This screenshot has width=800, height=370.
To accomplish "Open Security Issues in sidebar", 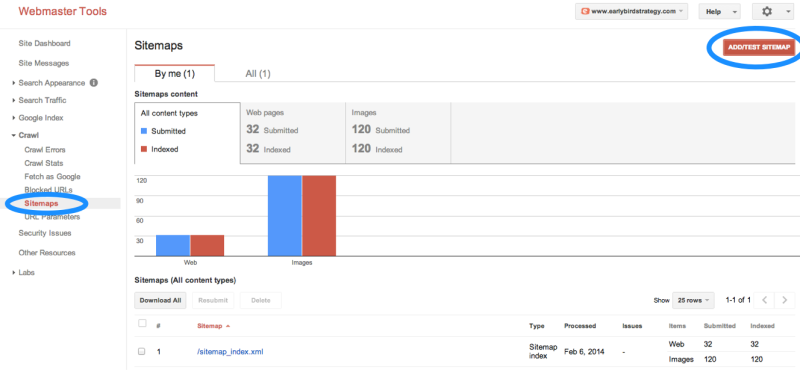I will click(x=45, y=233).
